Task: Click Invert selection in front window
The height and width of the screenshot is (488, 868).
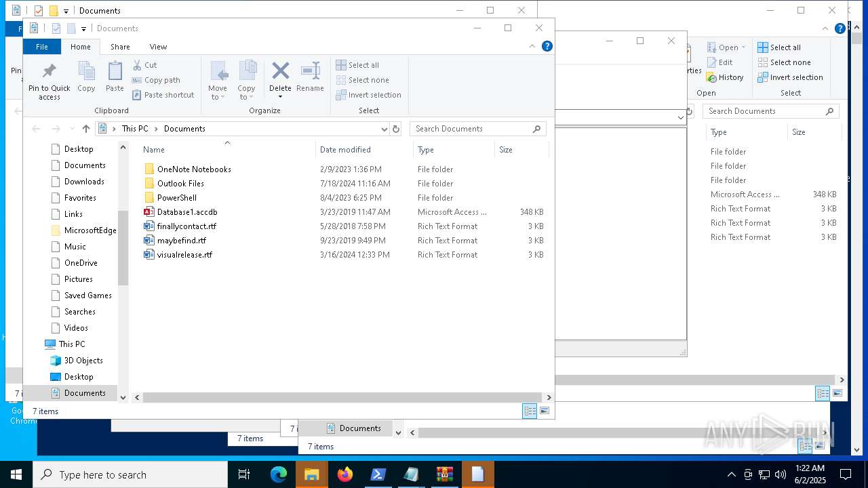Action: (369, 95)
